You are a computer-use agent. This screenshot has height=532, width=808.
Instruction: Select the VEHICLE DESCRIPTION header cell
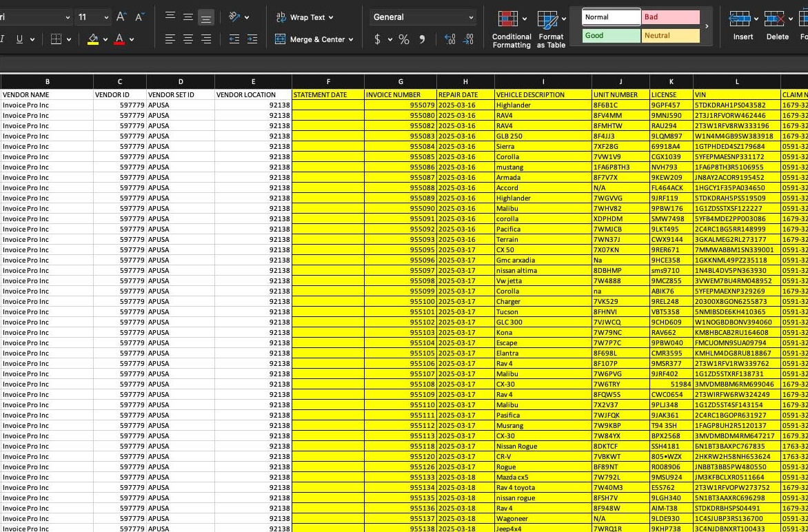coord(543,95)
